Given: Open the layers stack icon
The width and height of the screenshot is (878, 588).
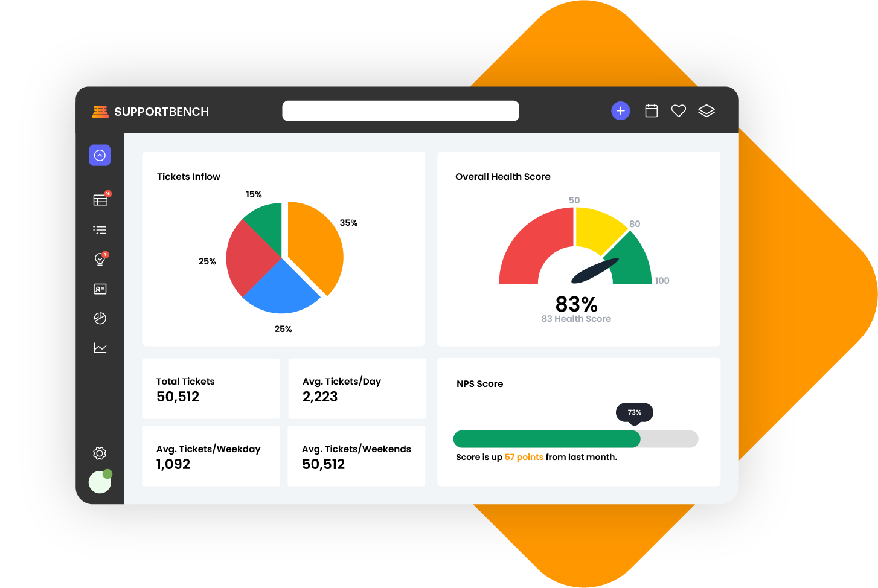Looking at the screenshot, I should pyautogui.click(x=706, y=111).
